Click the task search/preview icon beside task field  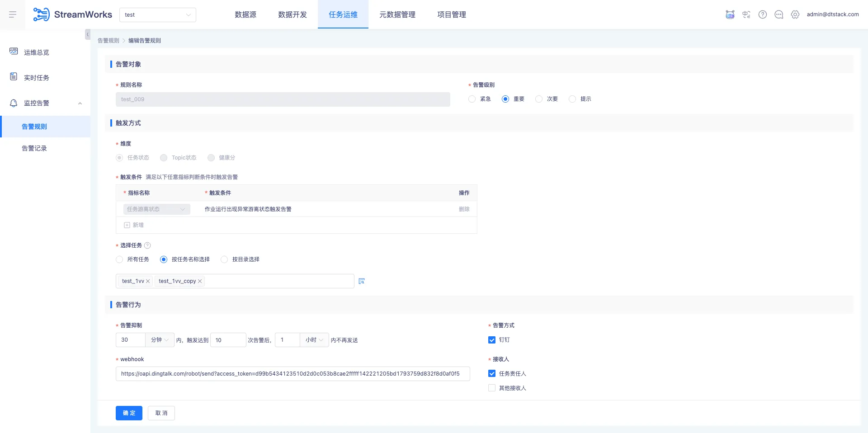361,281
